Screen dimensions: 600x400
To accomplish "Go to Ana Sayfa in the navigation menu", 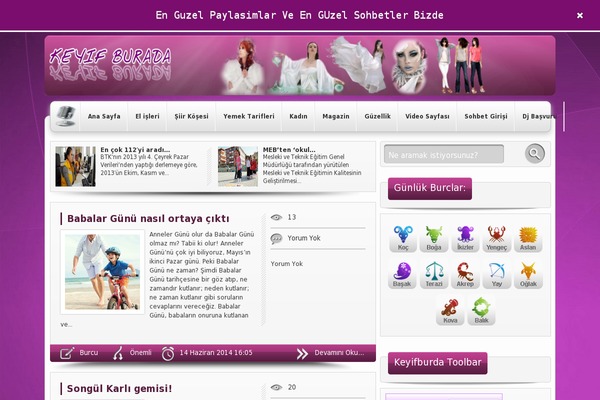I will [x=104, y=116].
